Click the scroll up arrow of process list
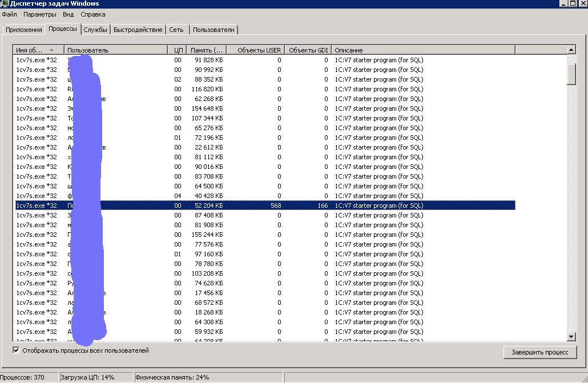 [571, 50]
